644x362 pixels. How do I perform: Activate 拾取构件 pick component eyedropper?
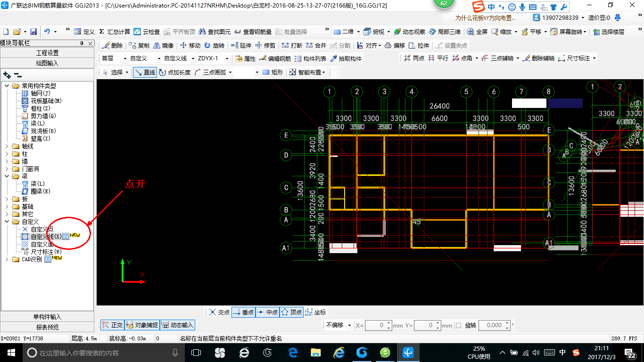coord(346,58)
